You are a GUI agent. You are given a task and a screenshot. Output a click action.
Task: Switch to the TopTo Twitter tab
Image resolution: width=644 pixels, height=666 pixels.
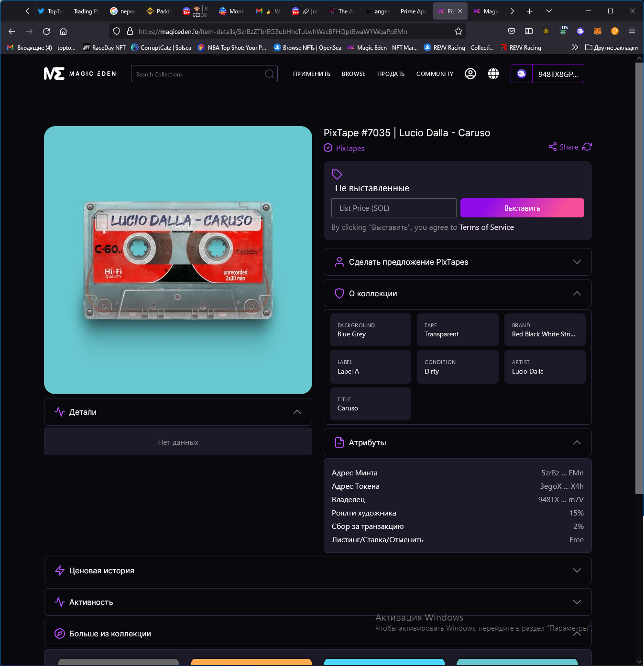coord(50,11)
